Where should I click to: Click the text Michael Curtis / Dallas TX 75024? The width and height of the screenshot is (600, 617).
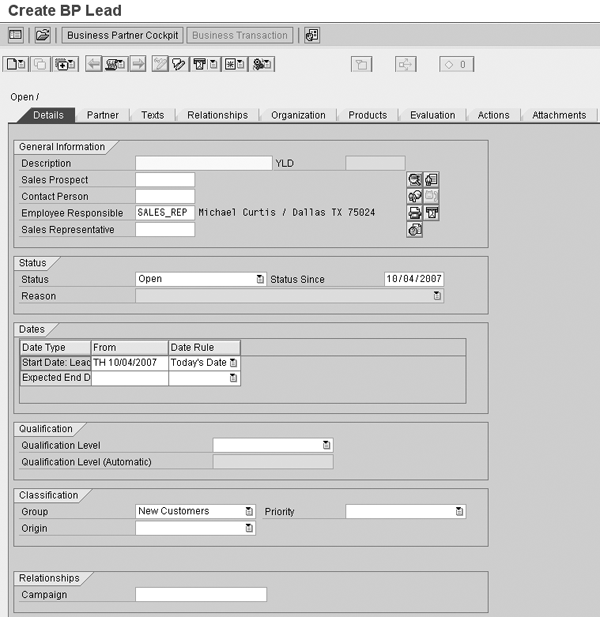click(x=286, y=212)
